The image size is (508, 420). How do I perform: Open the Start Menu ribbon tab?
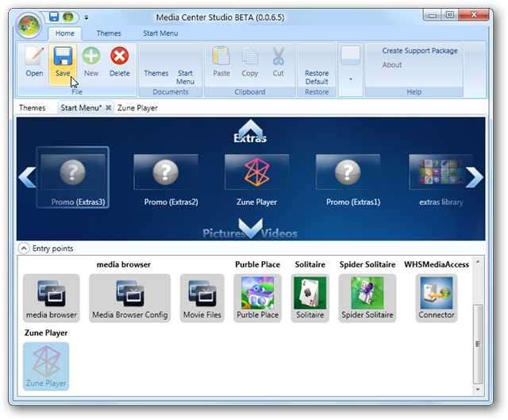tap(160, 33)
